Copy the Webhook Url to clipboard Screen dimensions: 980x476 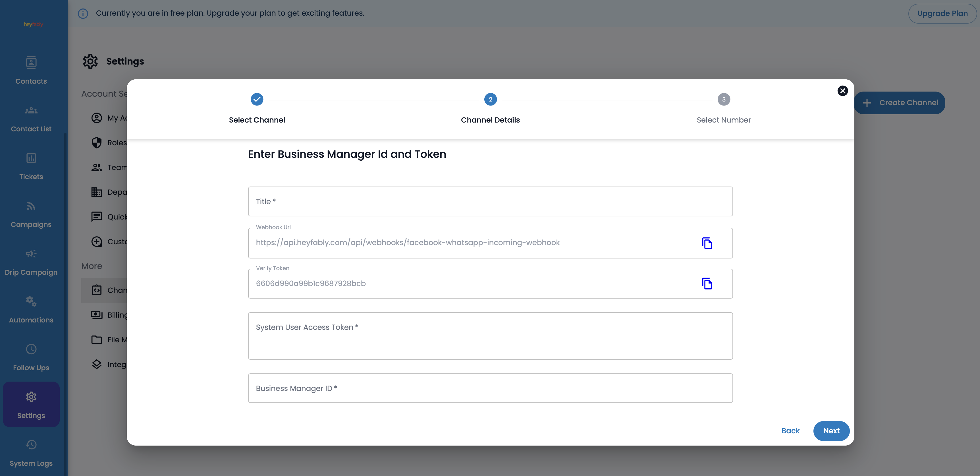click(x=707, y=243)
